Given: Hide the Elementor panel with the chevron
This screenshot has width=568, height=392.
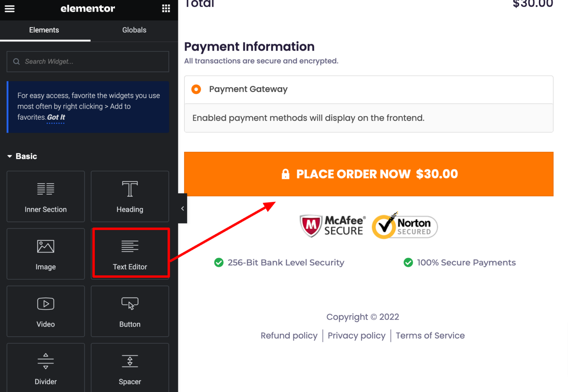Looking at the screenshot, I should [182, 208].
